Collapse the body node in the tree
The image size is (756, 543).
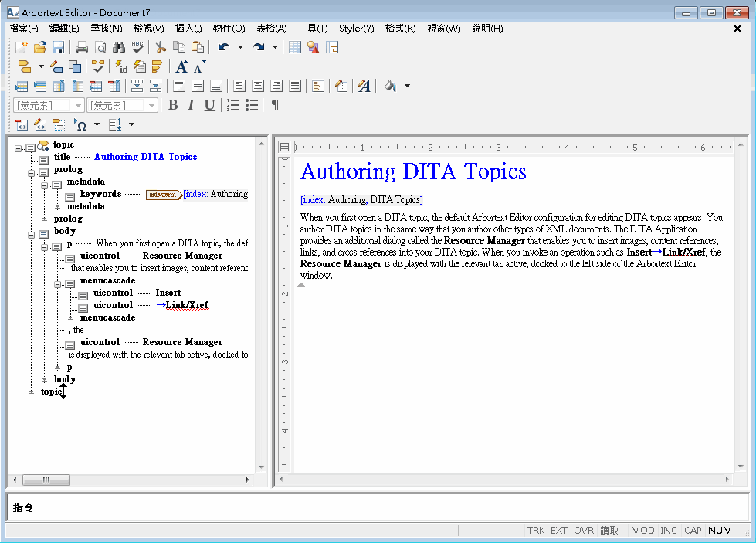32,235
